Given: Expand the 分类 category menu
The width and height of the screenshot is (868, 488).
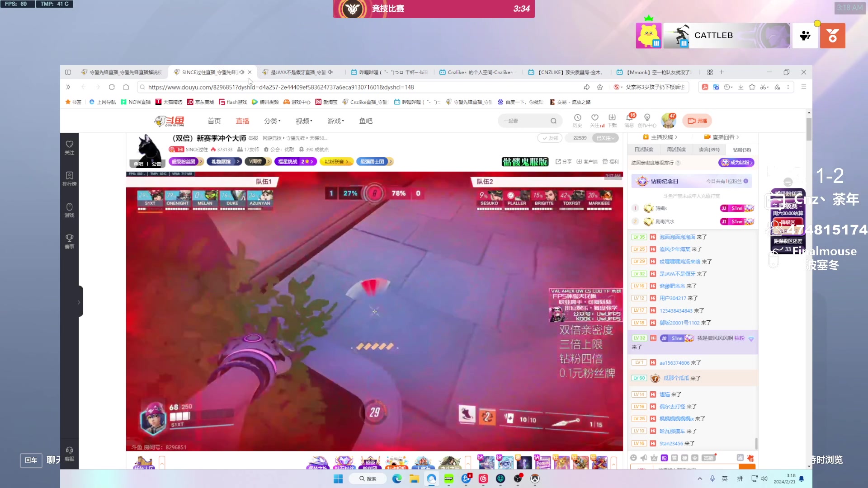Looking at the screenshot, I should 272,121.
